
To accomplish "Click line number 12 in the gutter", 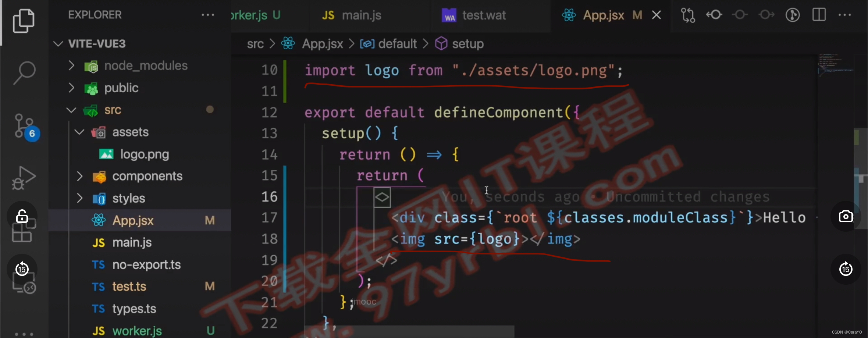I will (269, 112).
